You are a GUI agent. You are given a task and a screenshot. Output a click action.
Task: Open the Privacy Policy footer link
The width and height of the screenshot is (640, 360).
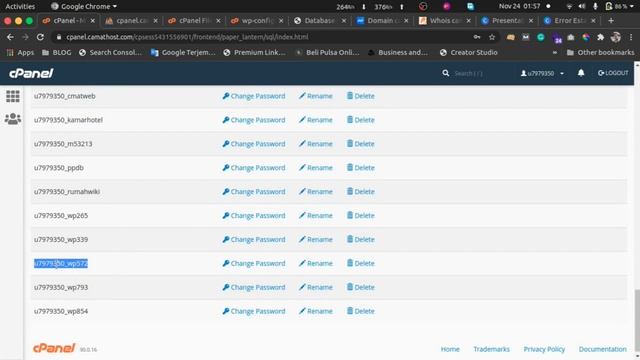click(544, 349)
